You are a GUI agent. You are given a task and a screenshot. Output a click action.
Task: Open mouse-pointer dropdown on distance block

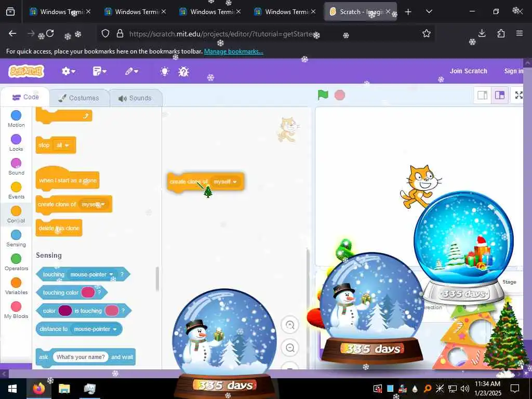coord(95,329)
